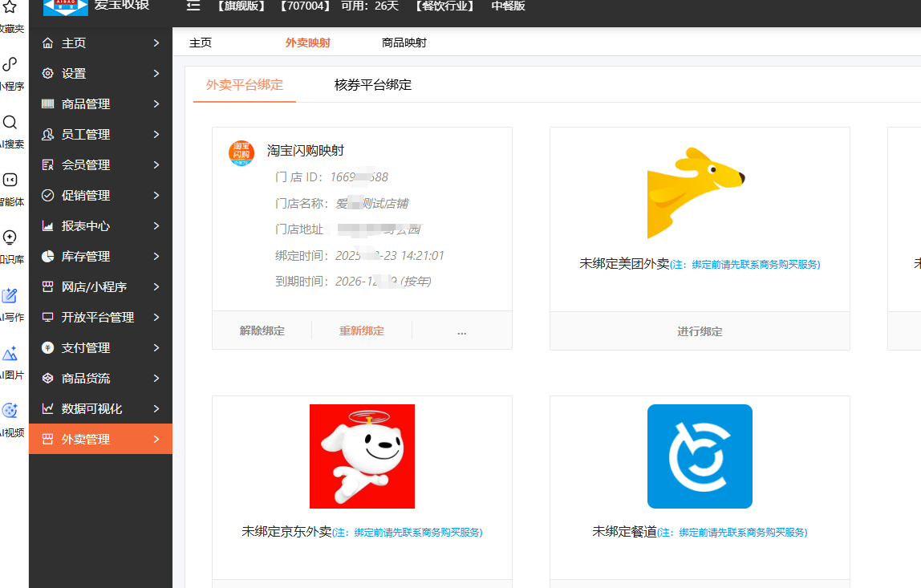Viewport: 921px width, 588px height.
Task: Click the 淘宝闪购 platform icon
Action: click(x=241, y=153)
